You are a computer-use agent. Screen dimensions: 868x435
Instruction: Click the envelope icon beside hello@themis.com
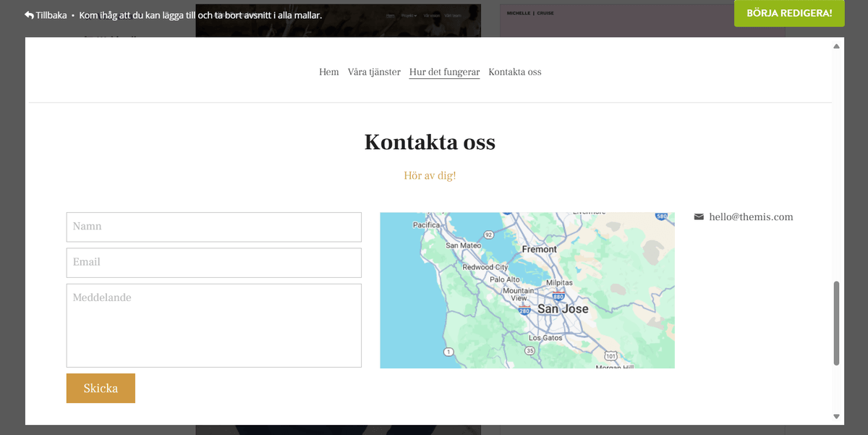(699, 216)
